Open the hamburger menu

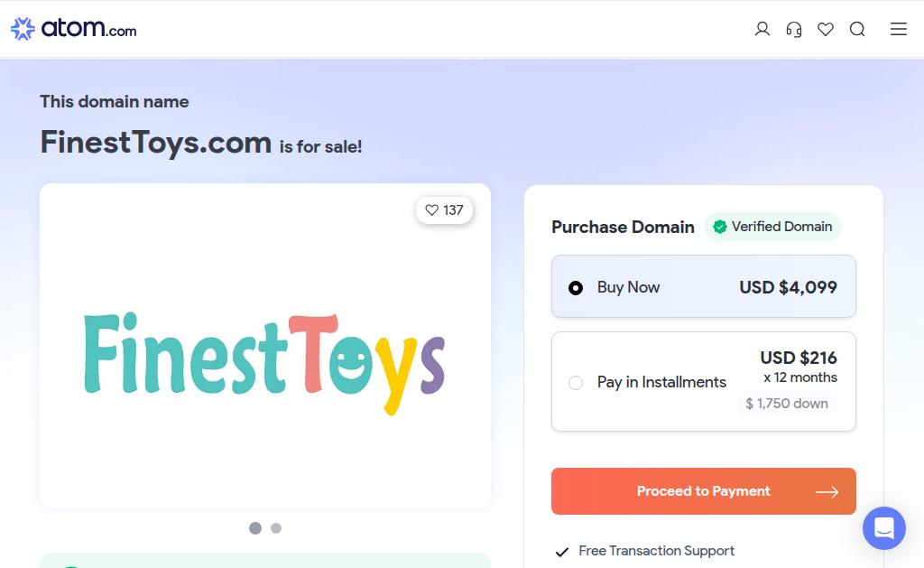click(898, 29)
